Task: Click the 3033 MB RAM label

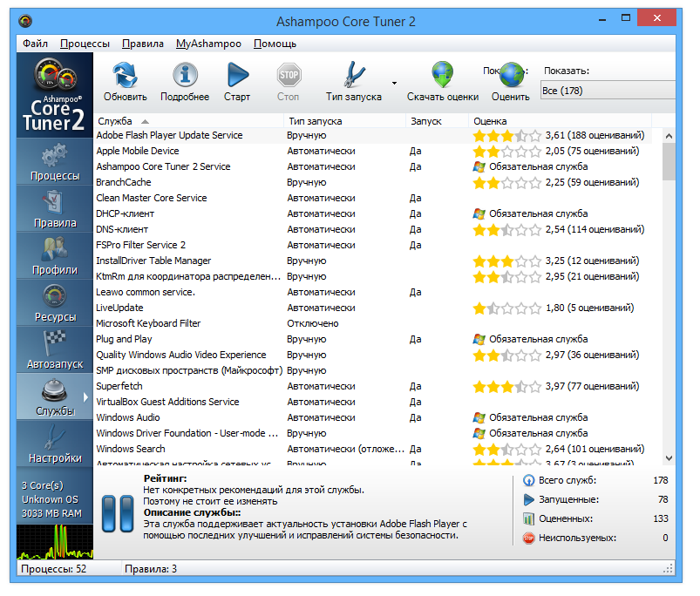Action: [x=51, y=513]
